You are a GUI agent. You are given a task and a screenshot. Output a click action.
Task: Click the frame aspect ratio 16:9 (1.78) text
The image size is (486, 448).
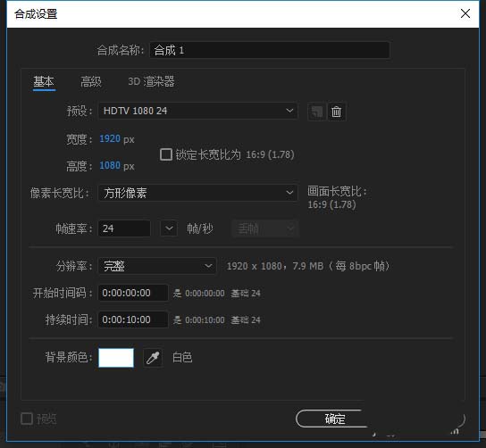pyautogui.click(x=331, y=204)
